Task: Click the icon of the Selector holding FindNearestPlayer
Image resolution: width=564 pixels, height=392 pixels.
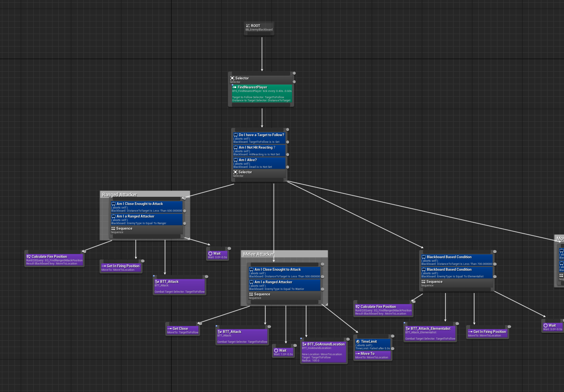Action: (232, 78)
